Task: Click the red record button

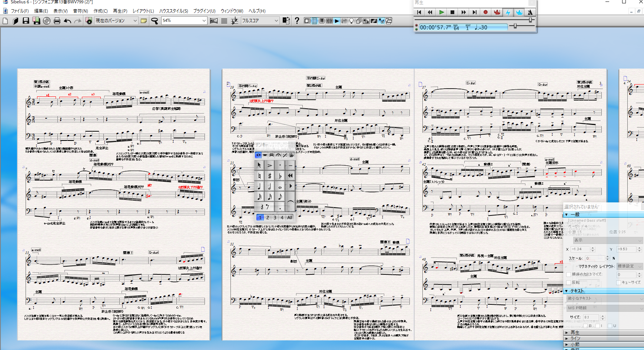Action: pyautogui.click(x=486, y=12)
